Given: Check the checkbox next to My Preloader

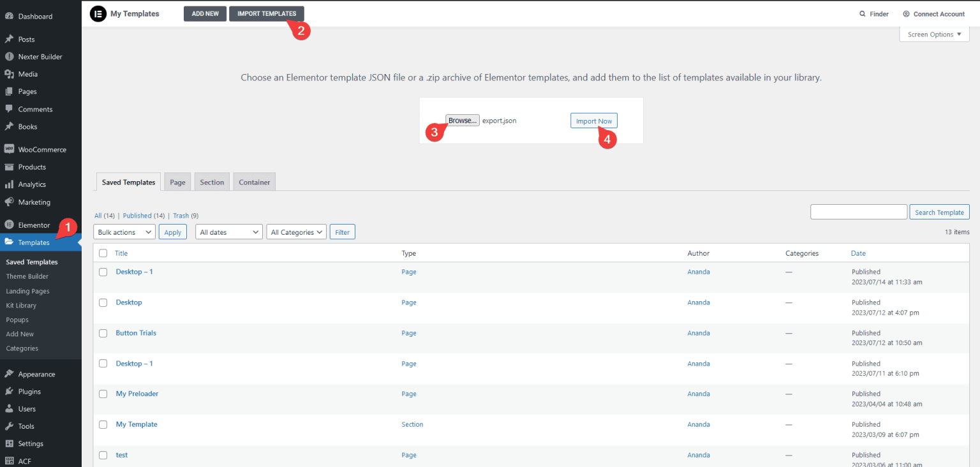Looking at the screenshot, I should tap(103, 394).
